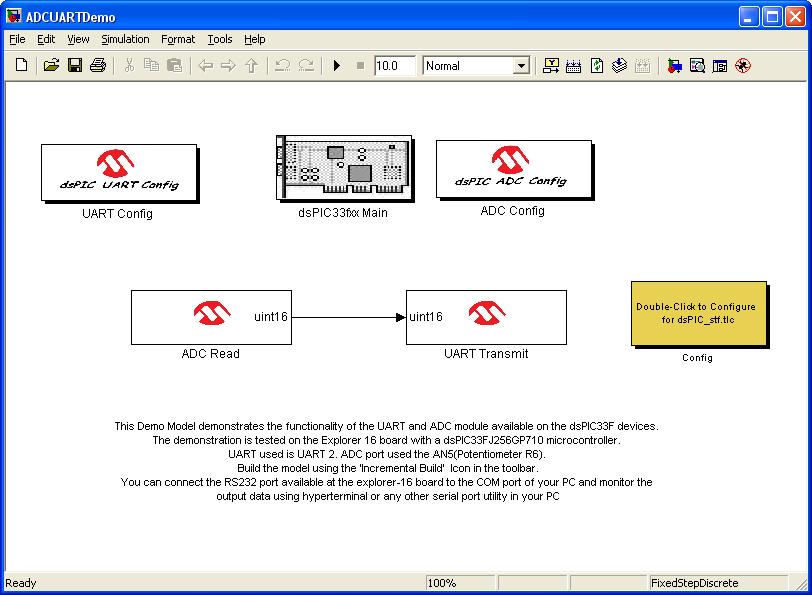This screenshot has height=595, width=812.
Task: Save the model with the floppy disk icon
Action: click(75, 65)
